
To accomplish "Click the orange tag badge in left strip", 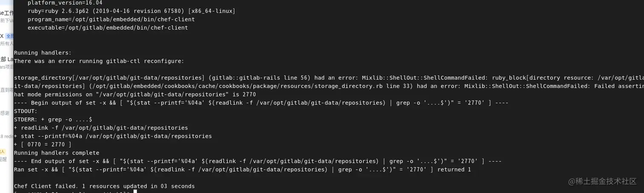I will coord(2,152).
